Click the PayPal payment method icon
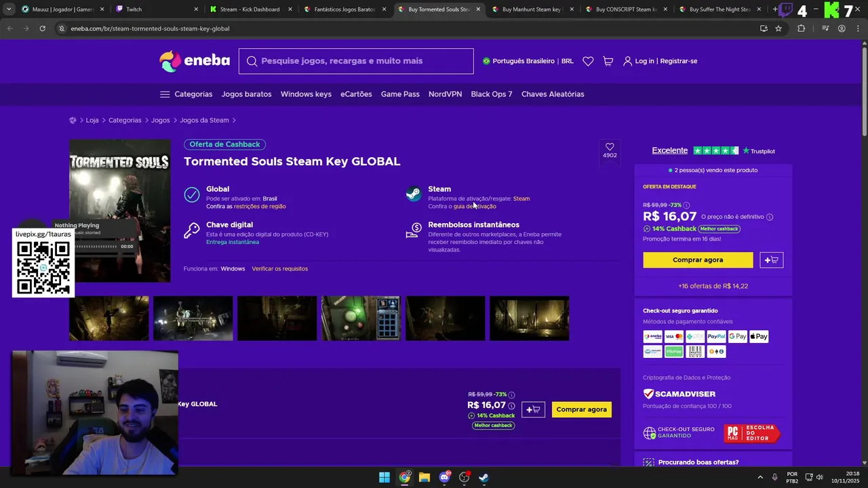The height and width of the screenshot is (488, 868). click(716, 336)
